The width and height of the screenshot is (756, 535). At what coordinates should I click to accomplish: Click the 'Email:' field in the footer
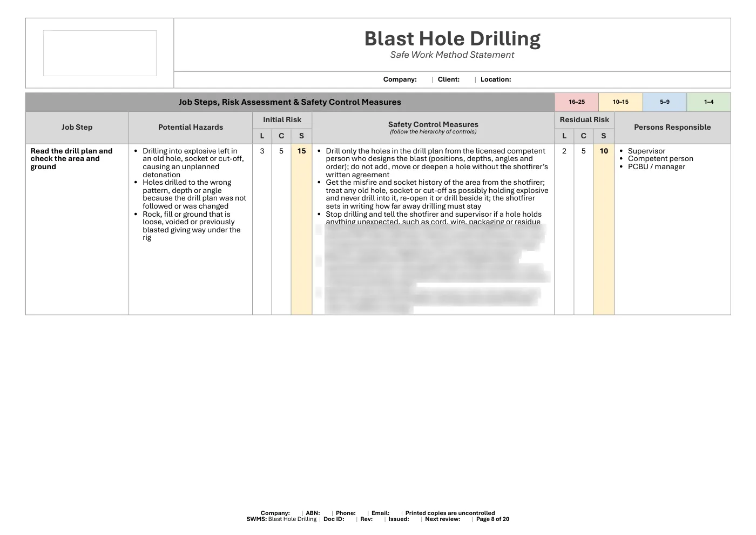[x=381, y=513]
